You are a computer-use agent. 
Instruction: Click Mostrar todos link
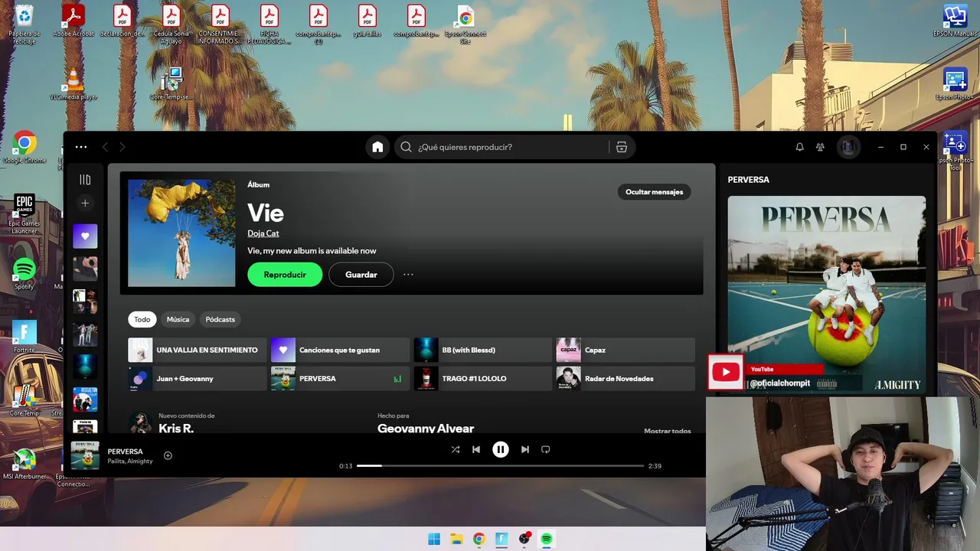click(x=668, y=431)
